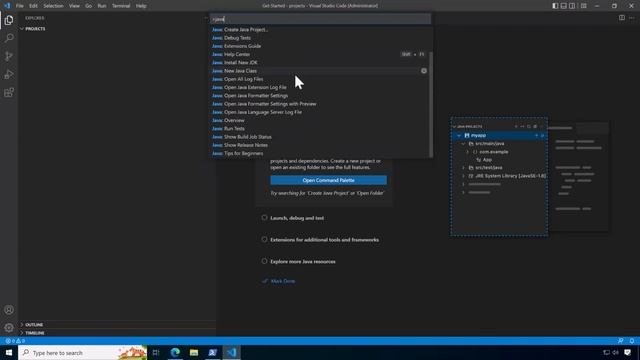The image size is (640, 360).
Task: Select Extensions for additional tools step
Action: click(x=324, y=240)
